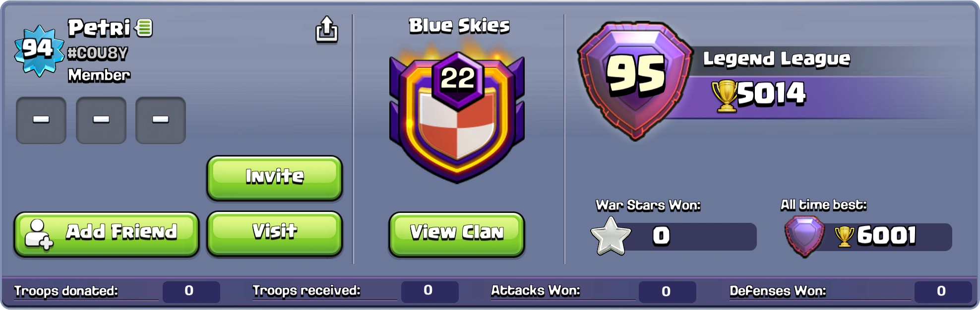This screenshot has width=980, height=310.
Task: Tap the share profile icon
Action: point(327,29)
